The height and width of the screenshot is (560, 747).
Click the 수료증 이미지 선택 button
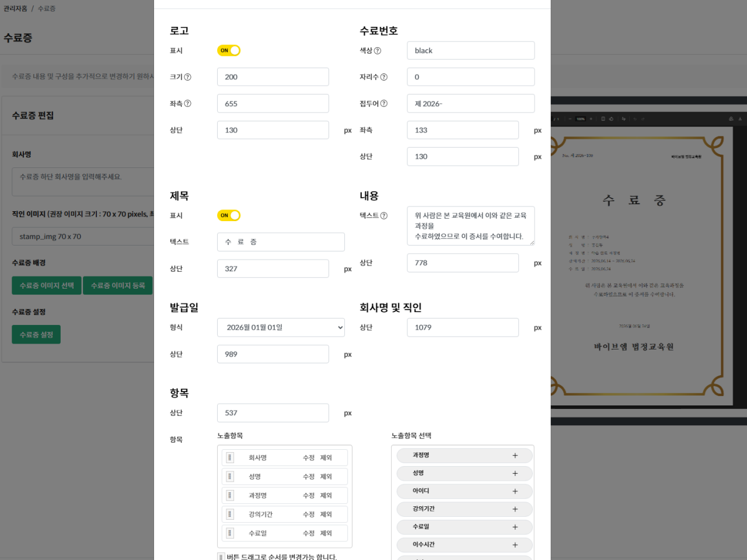[47, 285]
